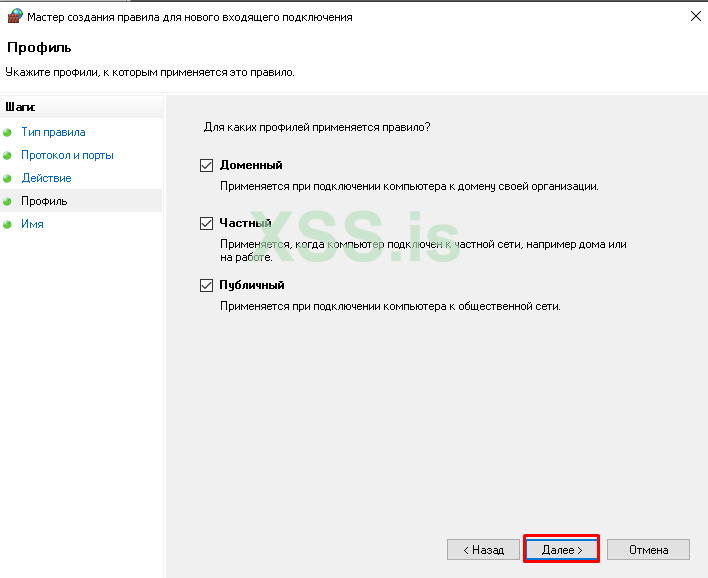Click the firewall icon in the title bar
708x578 pixels.
pos(13,16)
